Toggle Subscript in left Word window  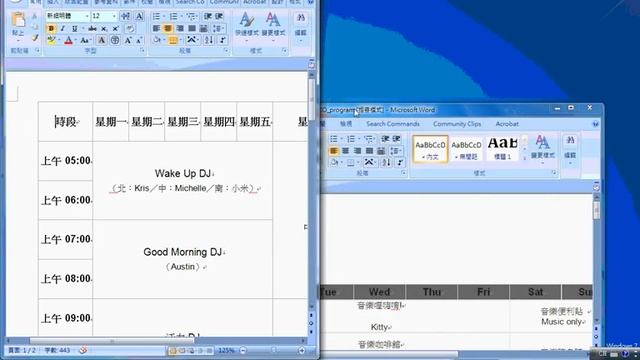pos(104,29)
